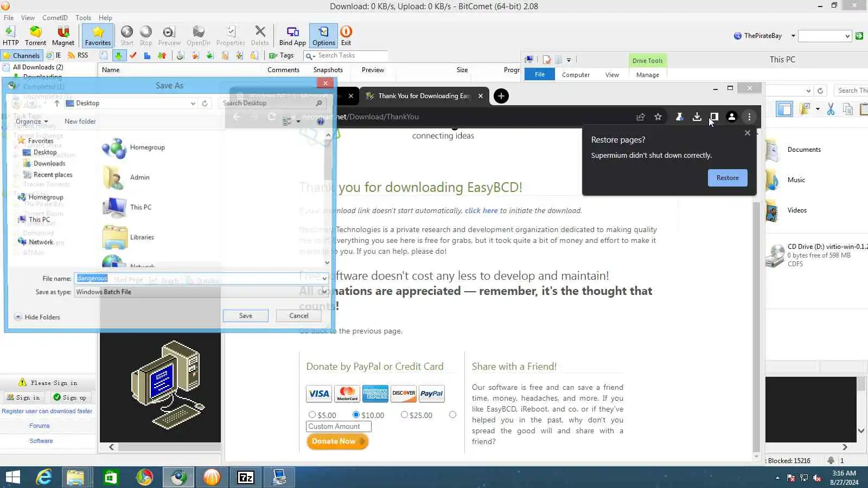The image size is (868, 488).
Task: Click the Bind App toolbar icon
Action: click(292, 36)
